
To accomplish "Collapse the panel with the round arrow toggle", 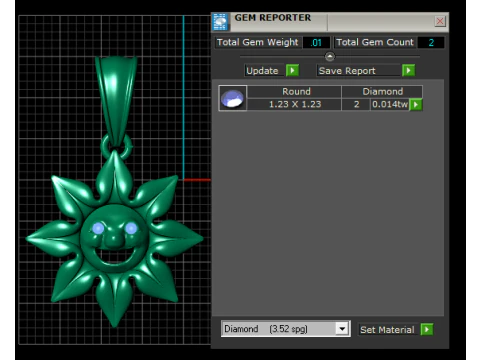I will pyautogui.click(x=330, y=57).
